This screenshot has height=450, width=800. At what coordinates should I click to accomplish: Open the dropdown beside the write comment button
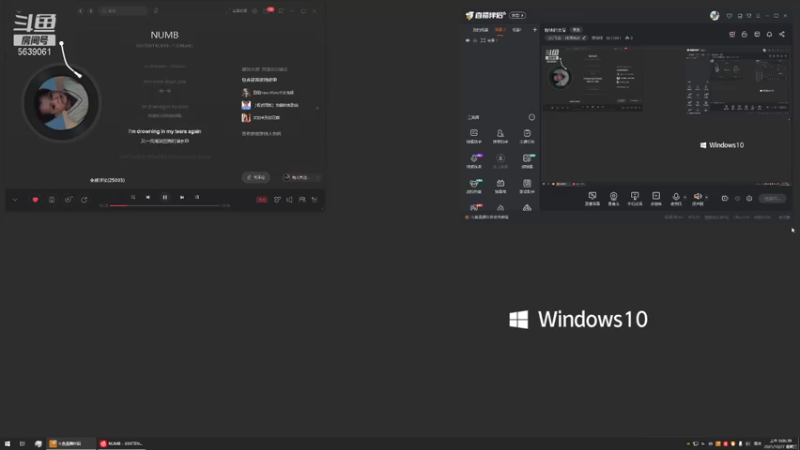[x=301, y=177]
